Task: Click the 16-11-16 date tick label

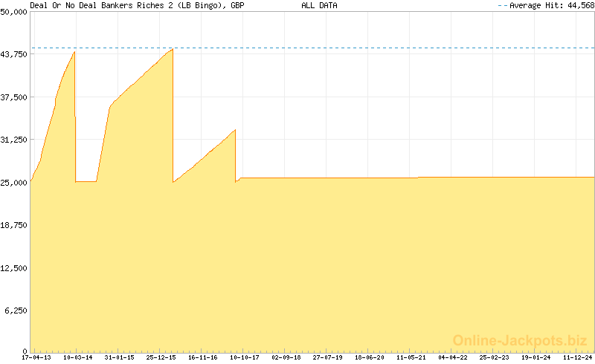Action: pos(203,357)
